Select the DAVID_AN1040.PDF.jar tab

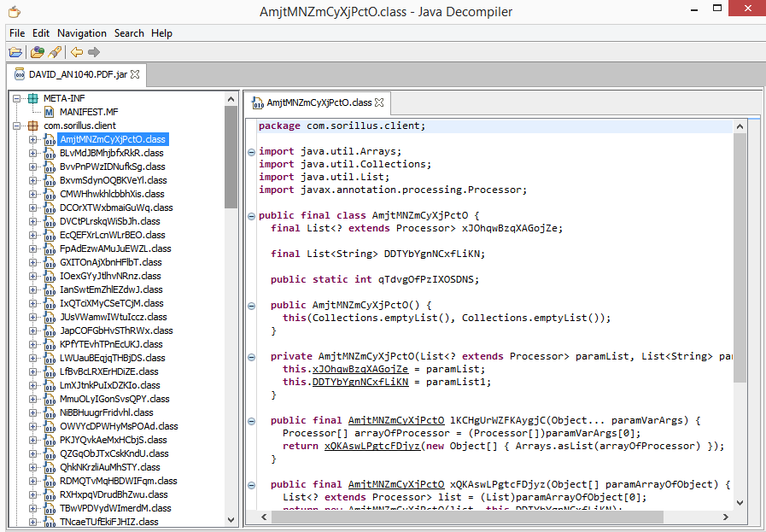tap(78, 75)
